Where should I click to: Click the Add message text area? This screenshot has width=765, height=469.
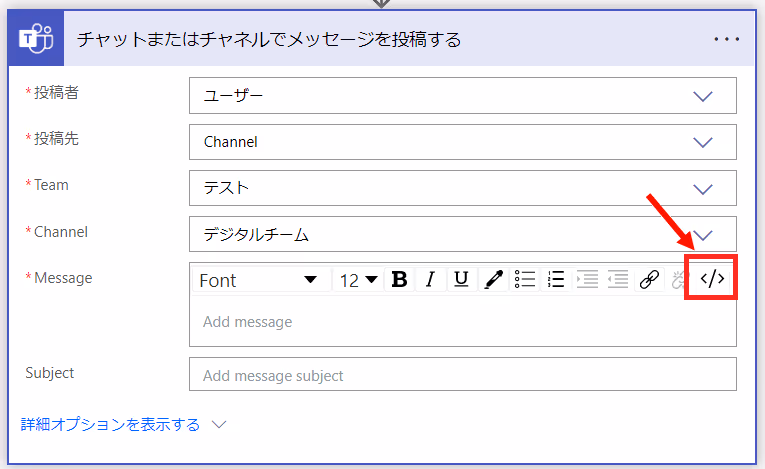[x=463, y=322]
